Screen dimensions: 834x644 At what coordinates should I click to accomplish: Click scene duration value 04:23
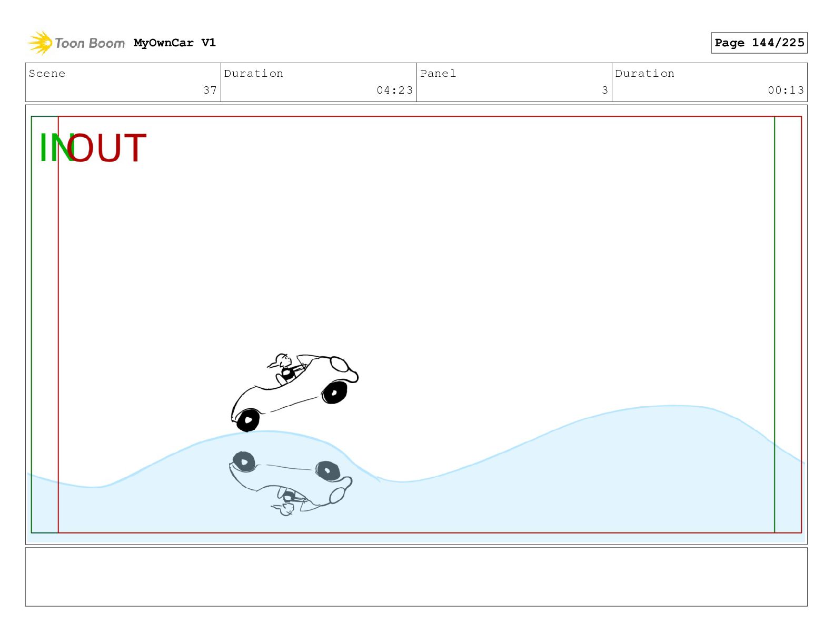pyautogui.click(x=394, y=90)
